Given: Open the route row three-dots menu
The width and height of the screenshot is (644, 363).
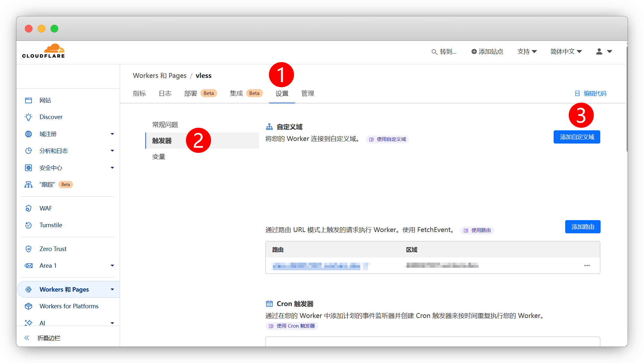Looking at the screenshot, I should click(x=587, y=265).
